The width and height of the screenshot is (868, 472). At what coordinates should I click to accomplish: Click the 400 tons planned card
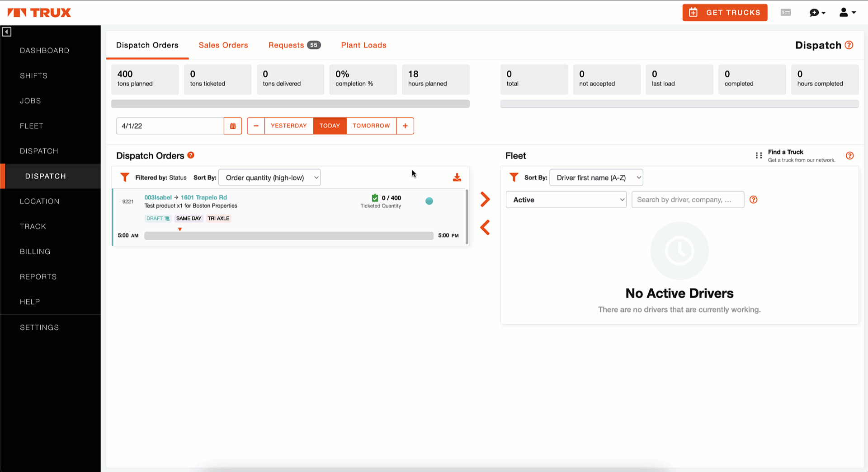145,79
